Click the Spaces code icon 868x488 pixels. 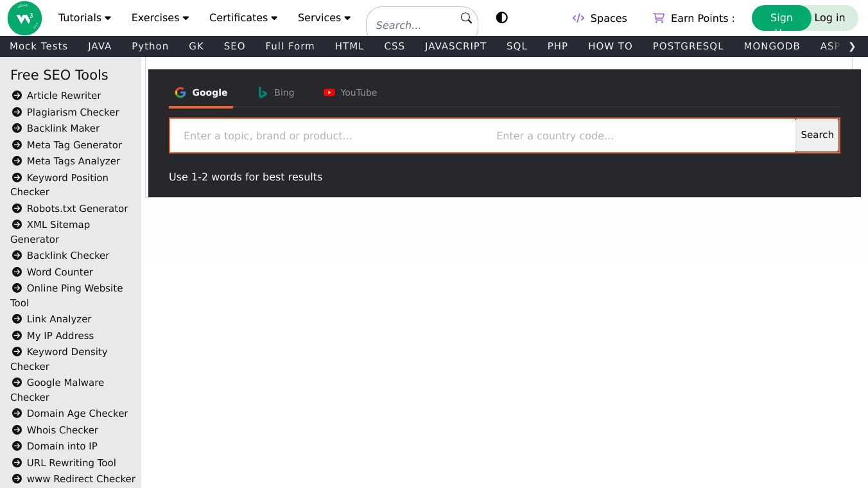click(578, 18)
